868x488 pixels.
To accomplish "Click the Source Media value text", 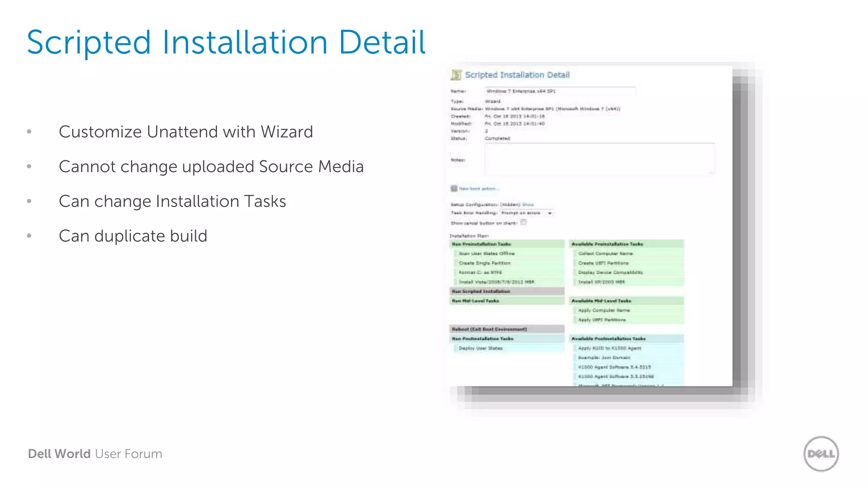I will pyautogui.click(x=553, y=109).
